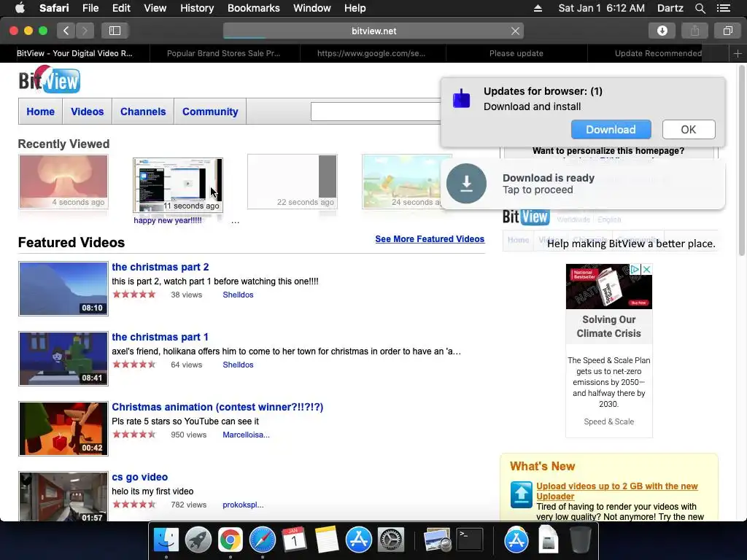Click the Safari back navigation arrow
The height and width of the screenshot is (560, 747).
coord(66,31)
